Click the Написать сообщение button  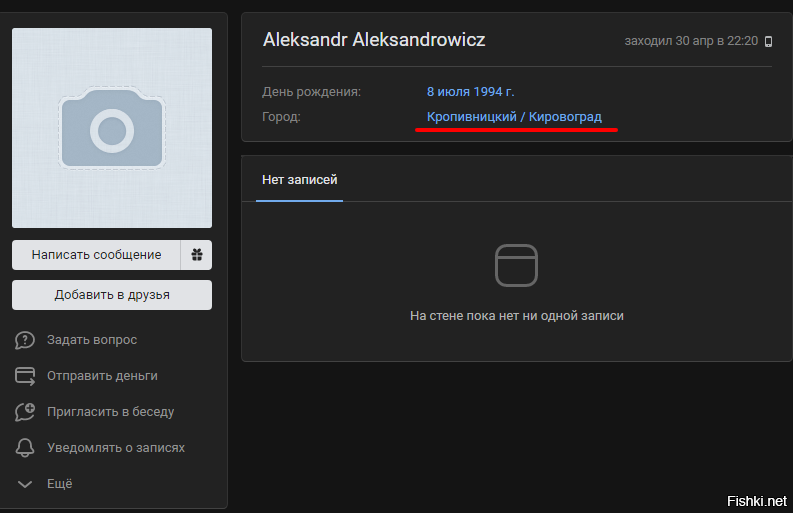[x=96, y=254]
